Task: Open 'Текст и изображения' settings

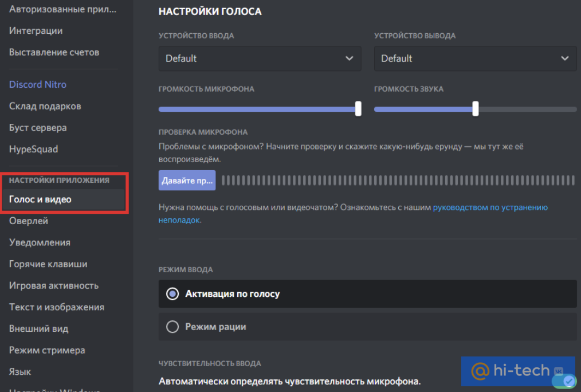Action: pyautogui.click(x=57, y=307)
